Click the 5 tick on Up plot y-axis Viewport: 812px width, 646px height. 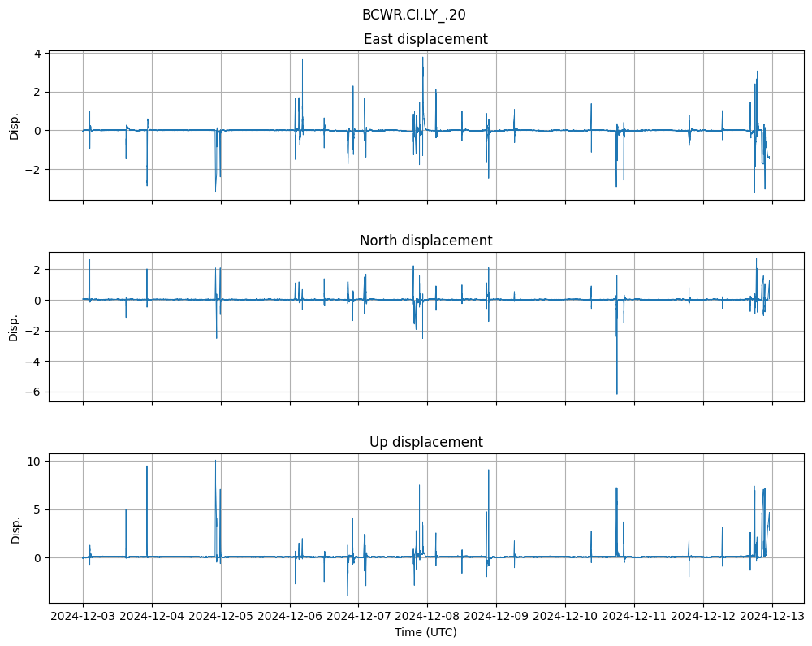(38, 509)
